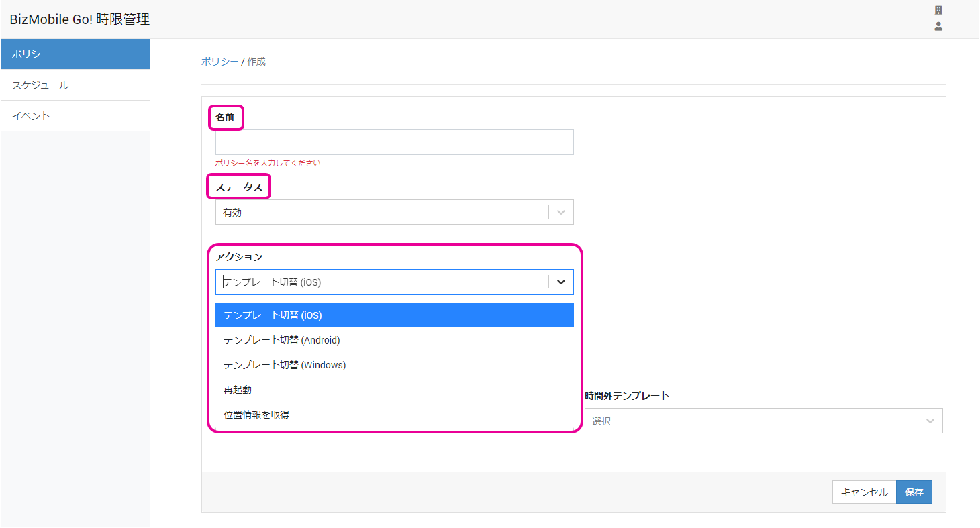Viewport: 980px width, 528px height.
Task: Choose テンプレート切替 (Android) from the list
Action: coord(394,340)
